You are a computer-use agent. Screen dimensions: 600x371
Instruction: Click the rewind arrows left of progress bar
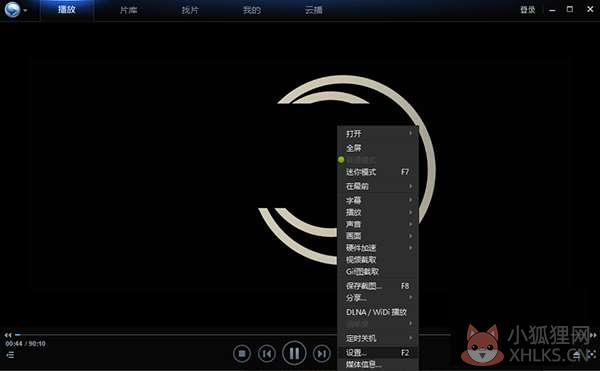[8, 335]
